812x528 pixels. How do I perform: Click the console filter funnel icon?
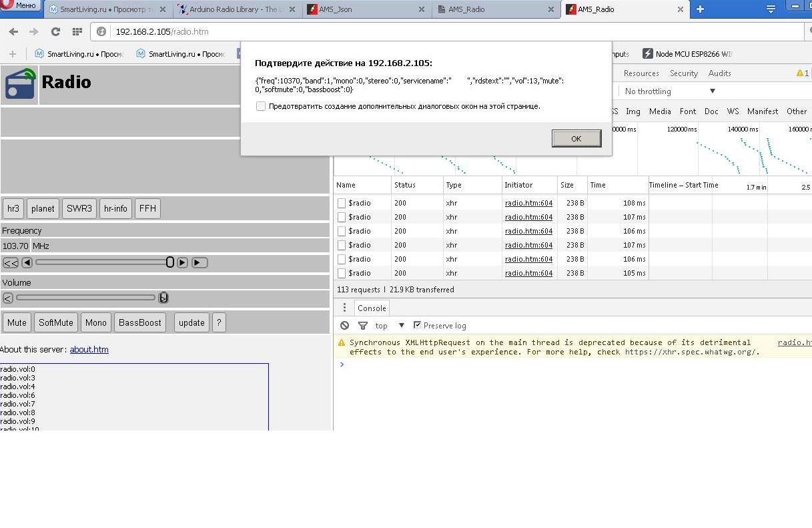pyautogui.click(x=362, y=326)
